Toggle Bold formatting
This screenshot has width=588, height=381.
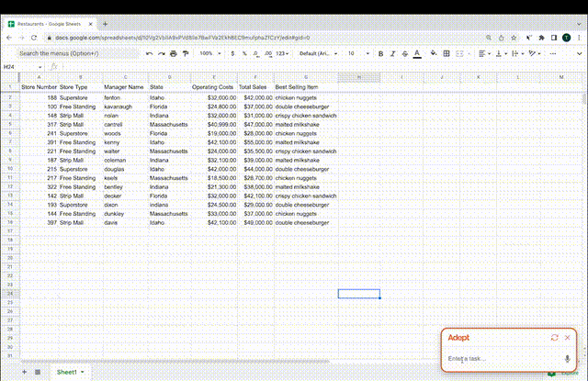[379, 54]
